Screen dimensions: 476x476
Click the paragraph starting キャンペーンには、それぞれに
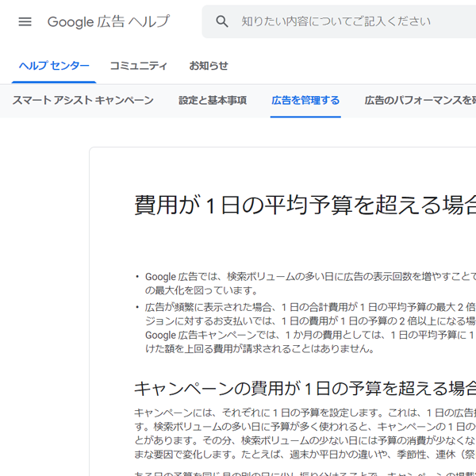click(x=305, y=433)
